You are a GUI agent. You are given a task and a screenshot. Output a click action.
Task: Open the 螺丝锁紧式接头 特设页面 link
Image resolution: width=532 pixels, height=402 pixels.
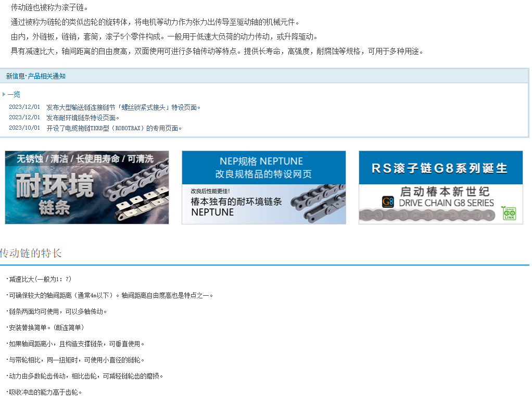[x=124, y=106]
